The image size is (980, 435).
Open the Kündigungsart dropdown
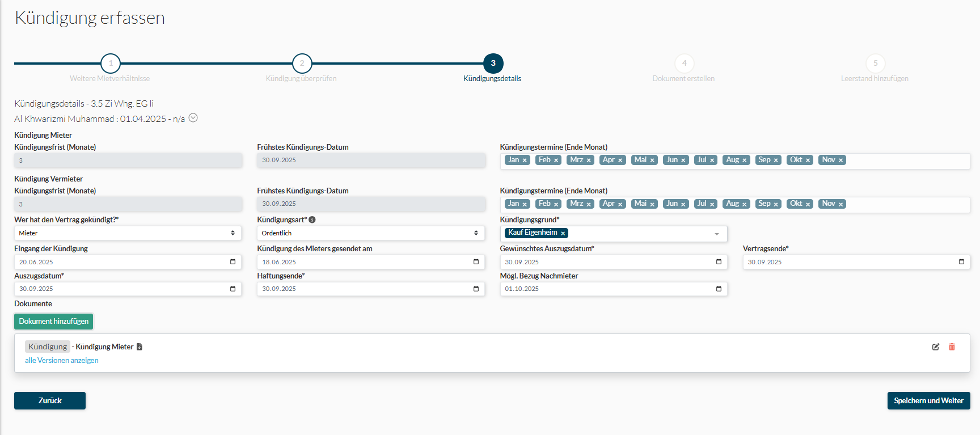tap(370, 233)
